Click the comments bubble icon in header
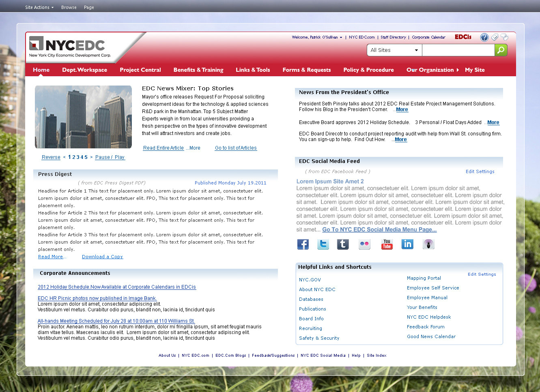This screenshot has width=540, height=392. pyautogui.click(x=504, y=37)
